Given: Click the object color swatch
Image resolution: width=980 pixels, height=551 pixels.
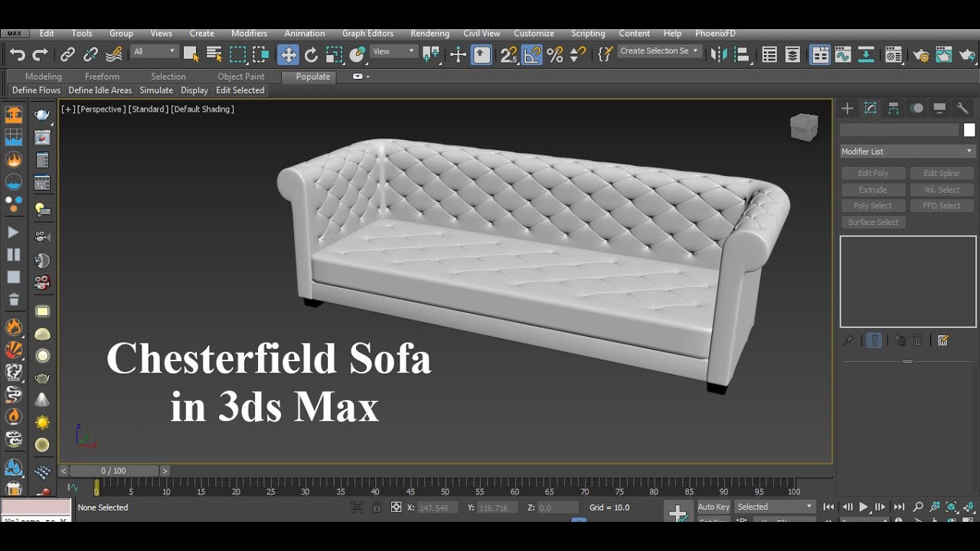Looking at the screenshot, I should pos(969,130).
